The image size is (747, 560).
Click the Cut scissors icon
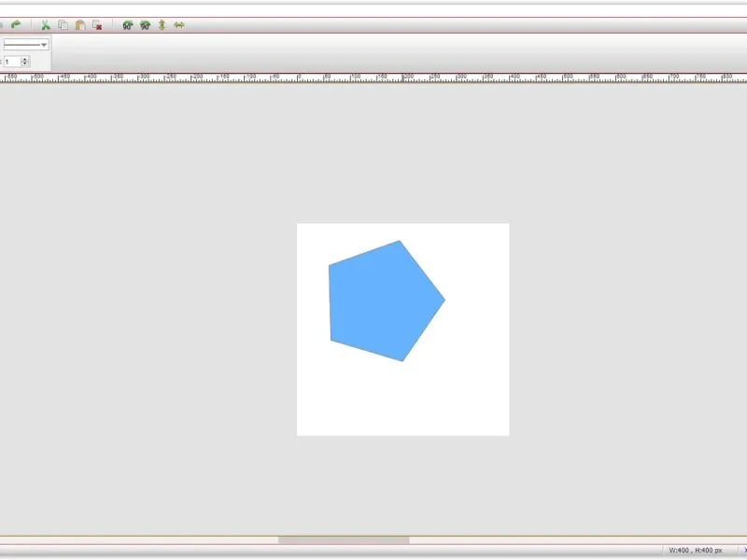46,25
